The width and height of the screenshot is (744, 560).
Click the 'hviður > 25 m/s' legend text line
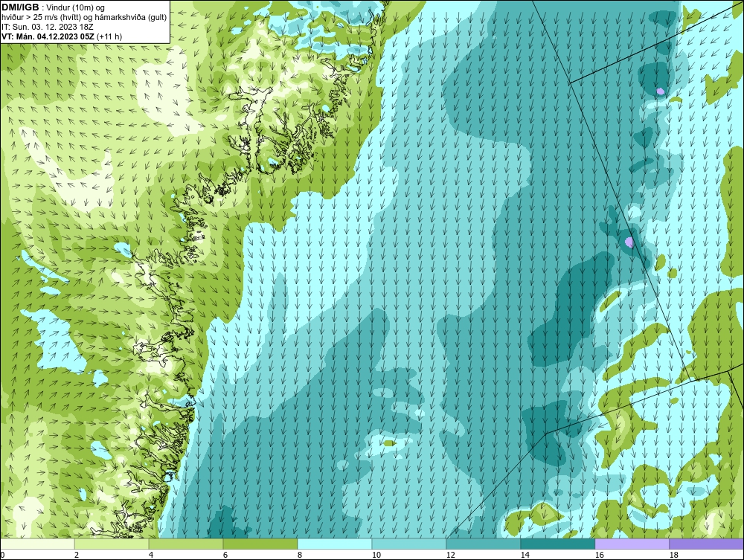coord(84,18)
